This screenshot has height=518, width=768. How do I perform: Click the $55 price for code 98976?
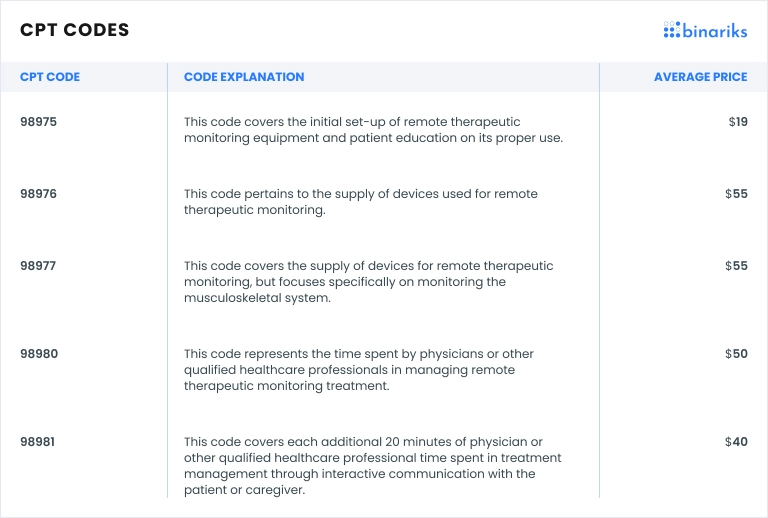736,194
